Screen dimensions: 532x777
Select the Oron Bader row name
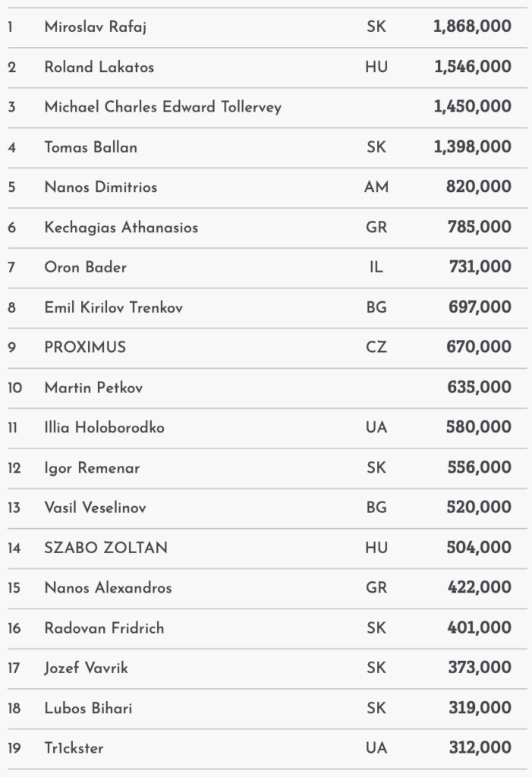(x=86, y=268)
